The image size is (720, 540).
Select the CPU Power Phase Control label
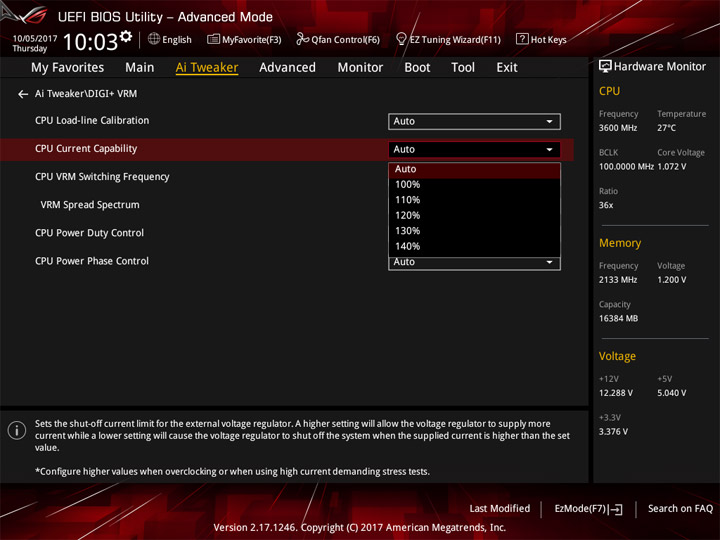92,261
